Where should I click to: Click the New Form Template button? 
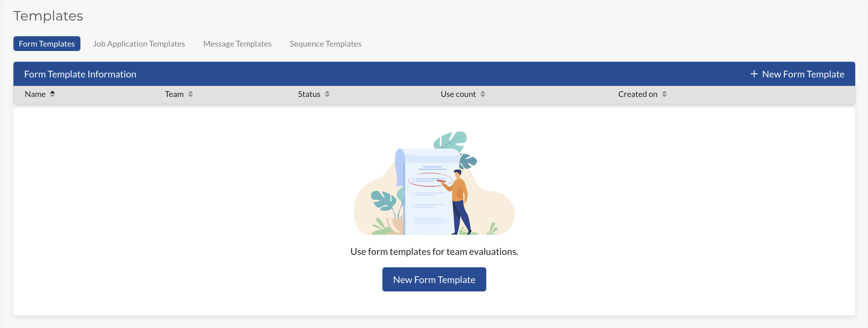[434, 279]
